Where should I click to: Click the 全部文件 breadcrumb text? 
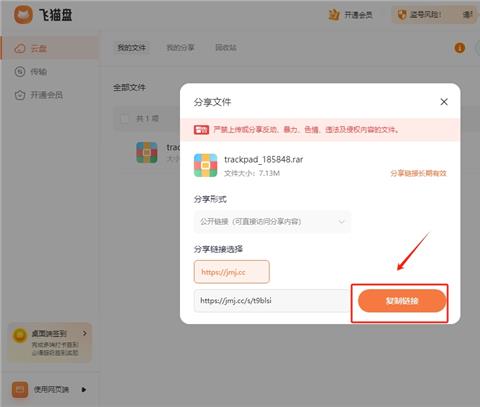(129, 88)
